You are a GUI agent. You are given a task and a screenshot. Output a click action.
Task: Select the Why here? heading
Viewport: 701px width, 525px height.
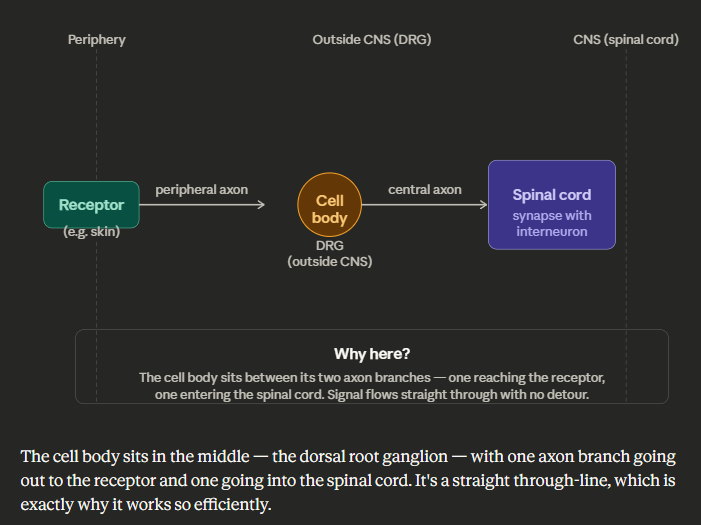pyautogui.click(x=372, y=354)
